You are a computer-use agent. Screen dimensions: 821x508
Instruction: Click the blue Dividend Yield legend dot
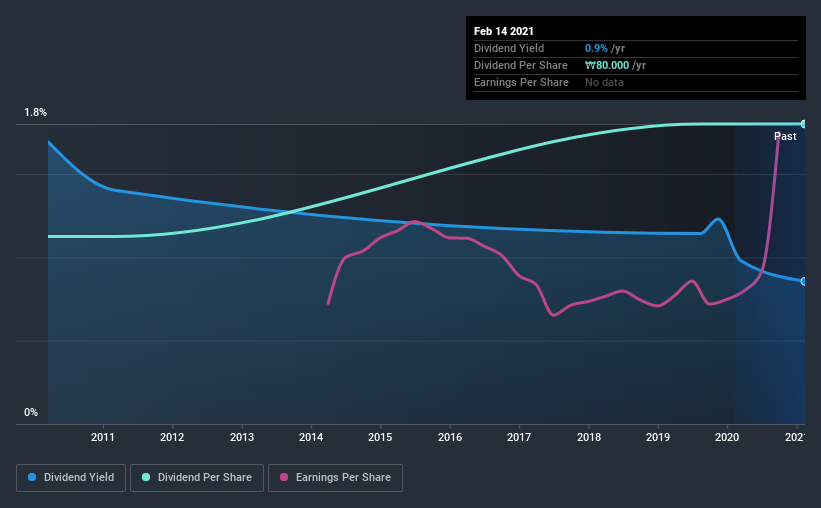[x=32, y=477]
